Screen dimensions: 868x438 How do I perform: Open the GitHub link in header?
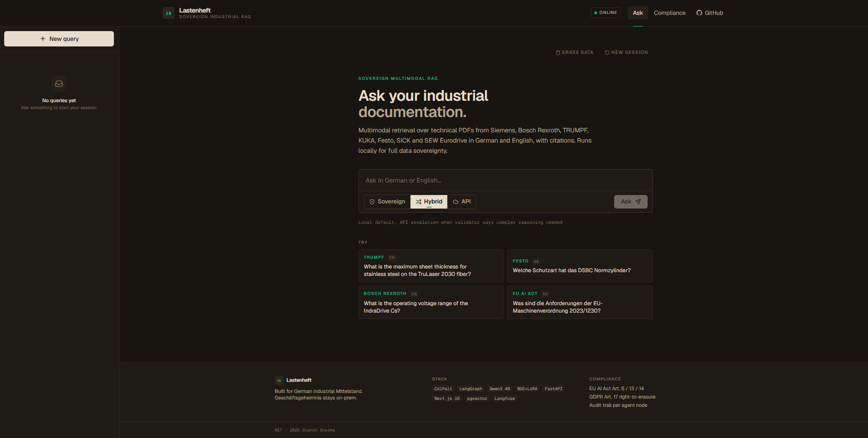tap(709, 13)
